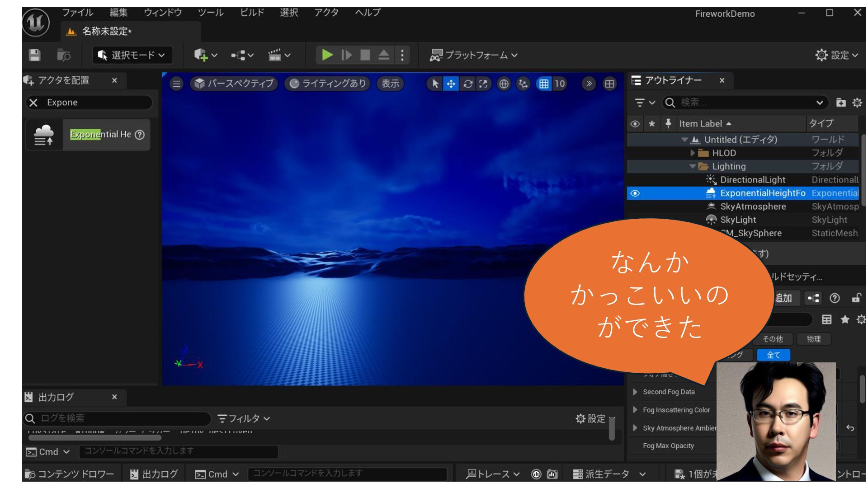The image size is (868, 488).
Task: Open the content browser folder-search icon
Action: coord(64,55)
